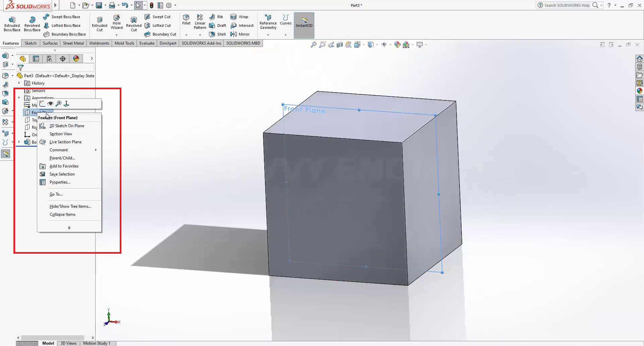Click the Search SOLIDWORKS Help field
The height and width of the screenshot is (346, 644).
[x=566, y=5]
